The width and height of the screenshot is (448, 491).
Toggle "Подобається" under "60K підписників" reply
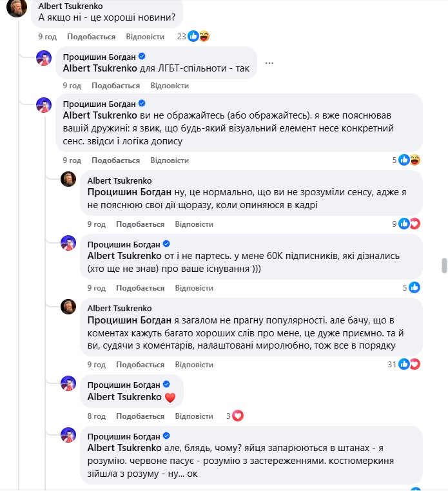pyautogui.click(x=140, y=288)
